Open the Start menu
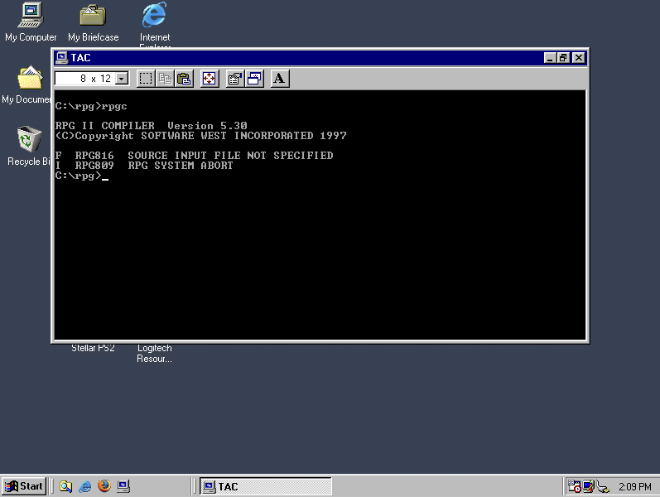This screenshot has width=660, height=498. point(24,487)
